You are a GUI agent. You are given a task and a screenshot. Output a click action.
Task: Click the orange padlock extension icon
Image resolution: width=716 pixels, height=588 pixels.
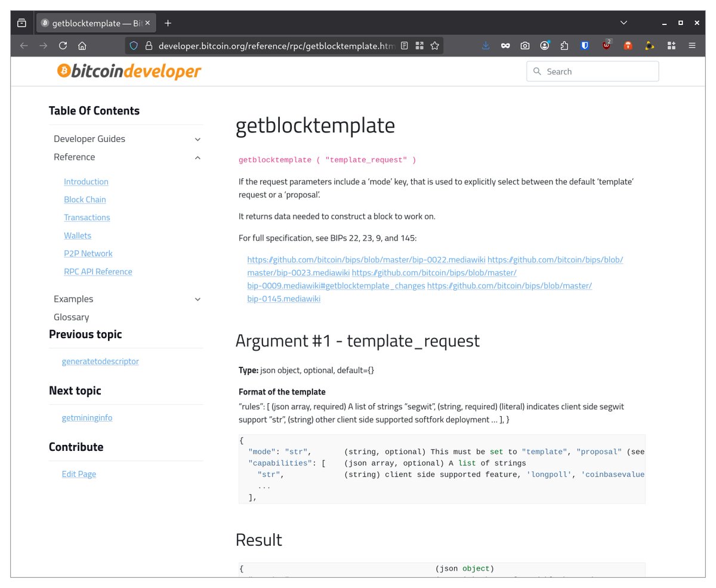click(x=628, y=45)
